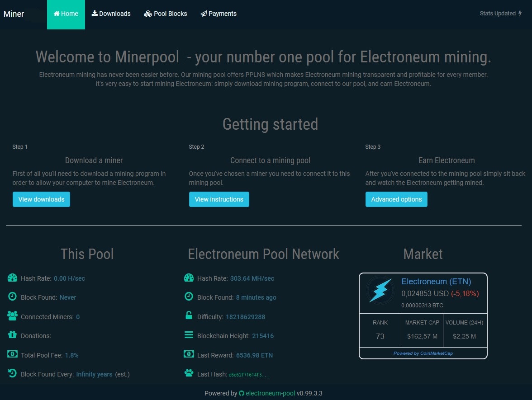Click the Connect to a mining pool heading

point(271,160)
